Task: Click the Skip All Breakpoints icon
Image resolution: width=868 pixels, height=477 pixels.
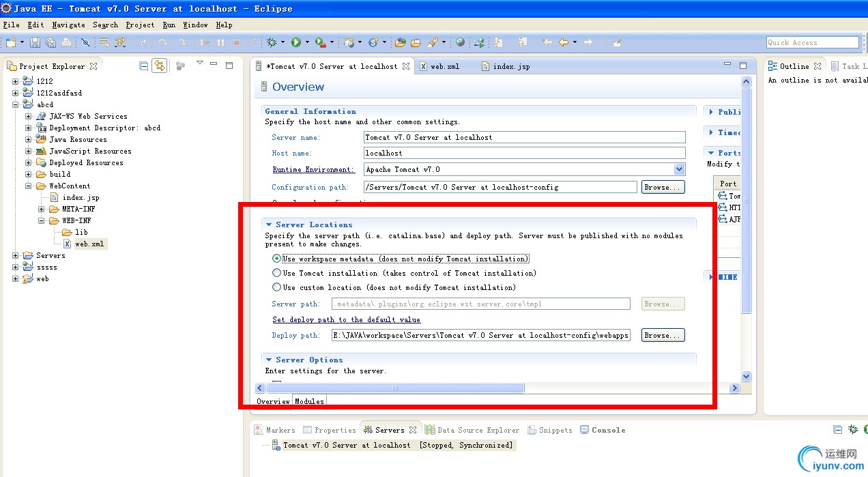Action: (85, 42)
